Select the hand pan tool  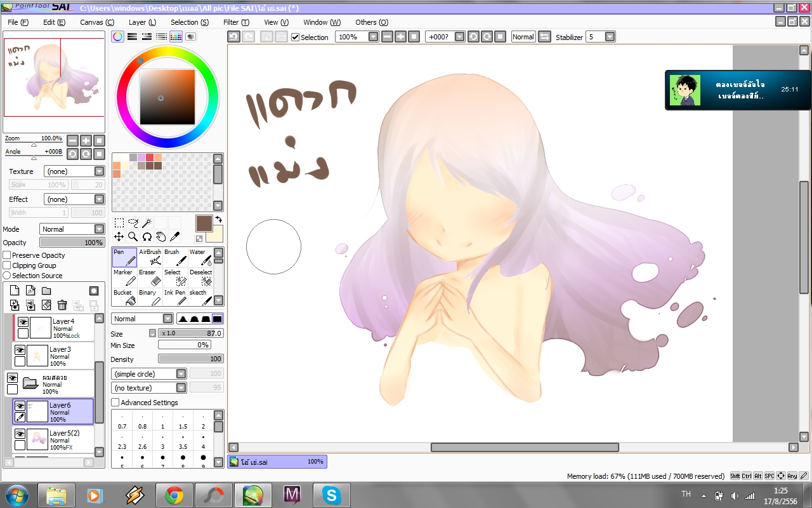(x=160, y=237)
